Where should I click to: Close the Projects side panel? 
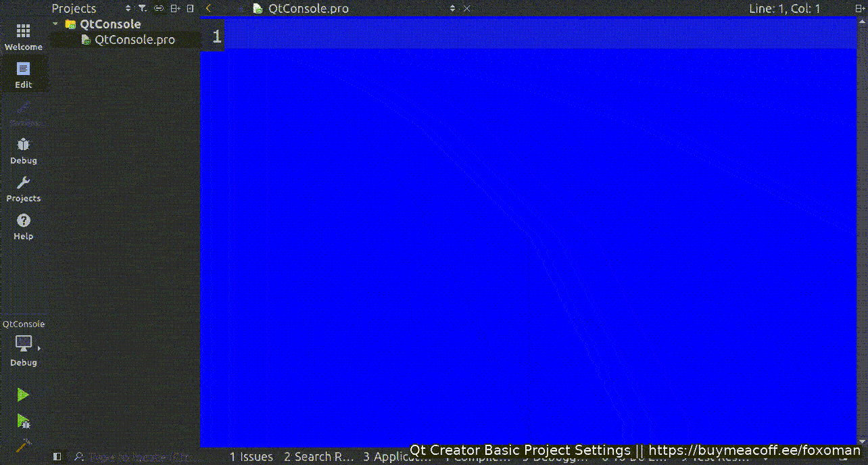tap(190, 9)
